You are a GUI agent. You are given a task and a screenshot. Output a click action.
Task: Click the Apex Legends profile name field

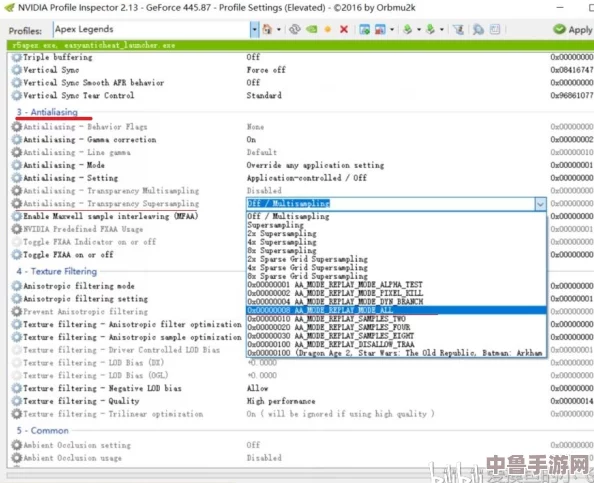[x=152, y=30]
